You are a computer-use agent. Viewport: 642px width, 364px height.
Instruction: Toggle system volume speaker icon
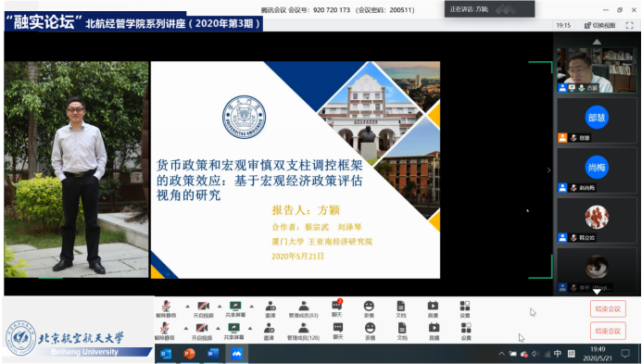[535, 354]
